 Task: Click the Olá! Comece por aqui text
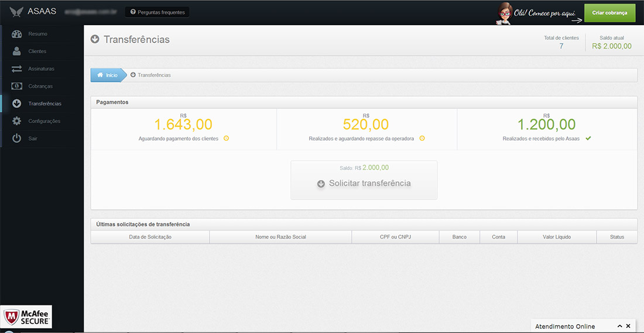[544, 13]
